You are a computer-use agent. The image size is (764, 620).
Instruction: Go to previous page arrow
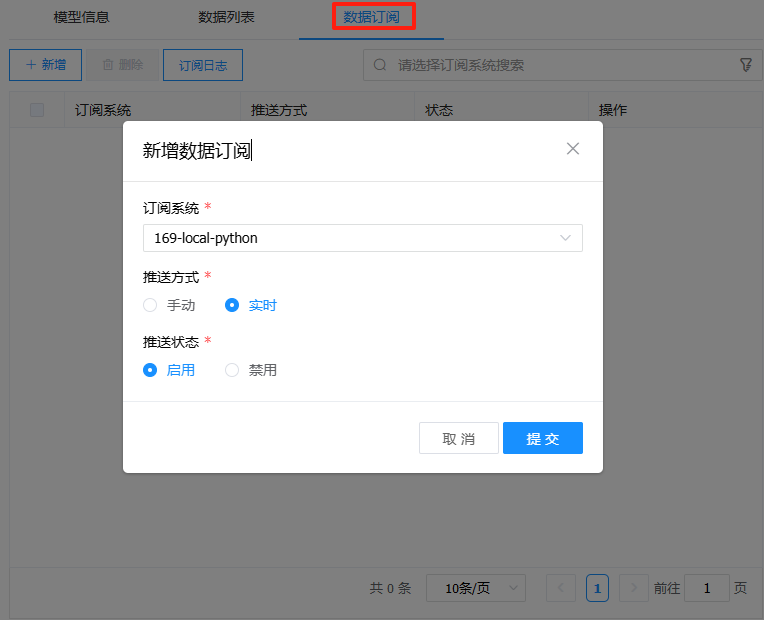click(561, 588)
